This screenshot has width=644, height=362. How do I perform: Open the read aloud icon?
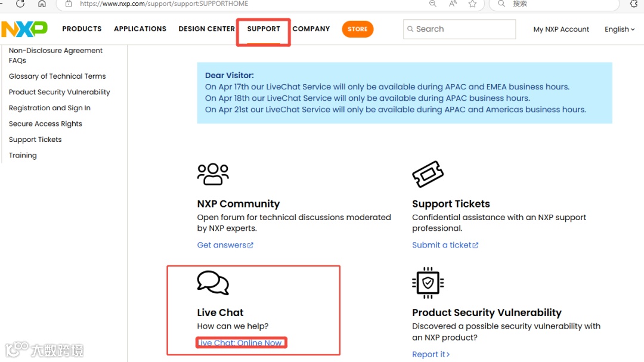tap(453, 4)
